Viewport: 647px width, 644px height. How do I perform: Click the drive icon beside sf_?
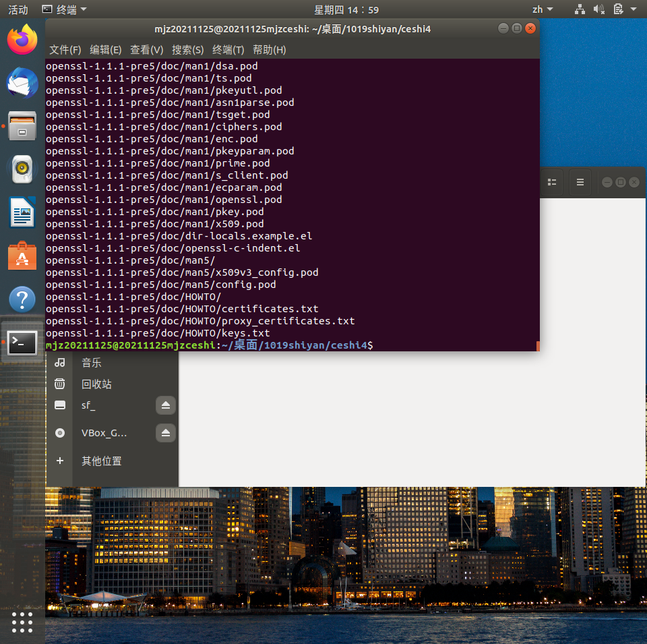[60, 405]
